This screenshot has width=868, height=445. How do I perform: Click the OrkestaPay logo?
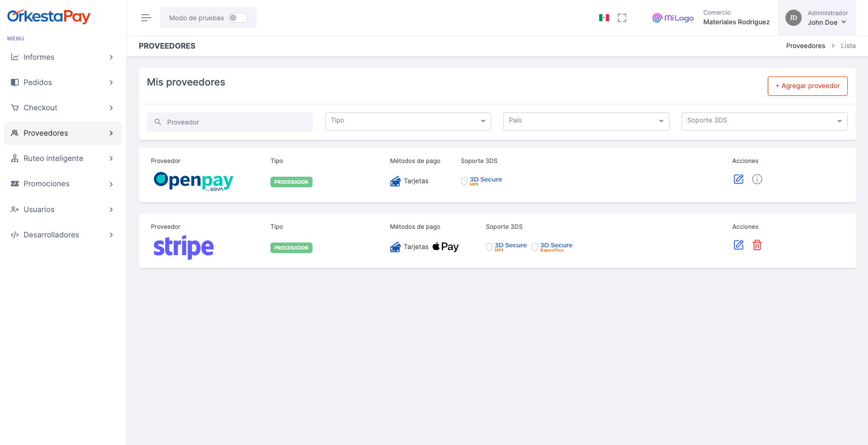click(49, 17)
